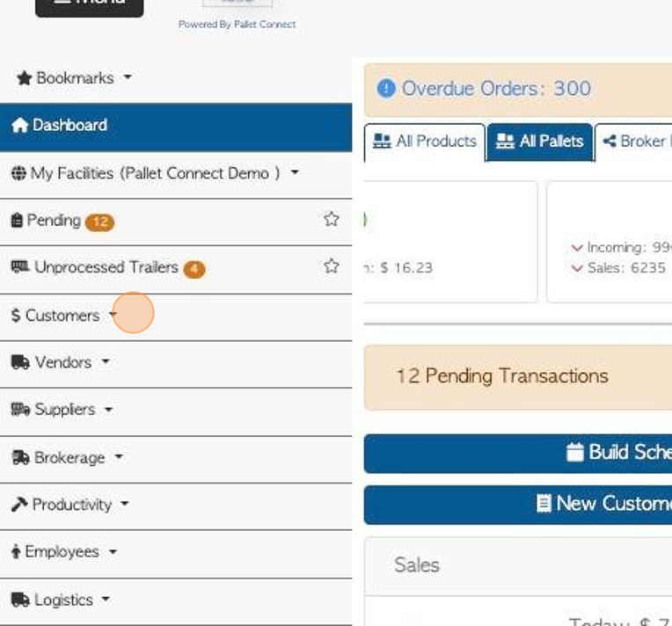Viewport: 672px width, 626px height.
Task: Toggle the bookmark star for Unprocessed Trailers
Action: [x=331, y=266]
